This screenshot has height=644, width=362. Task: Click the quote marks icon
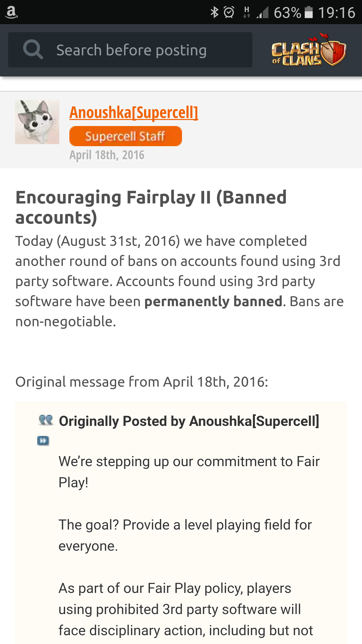(46, 420)
